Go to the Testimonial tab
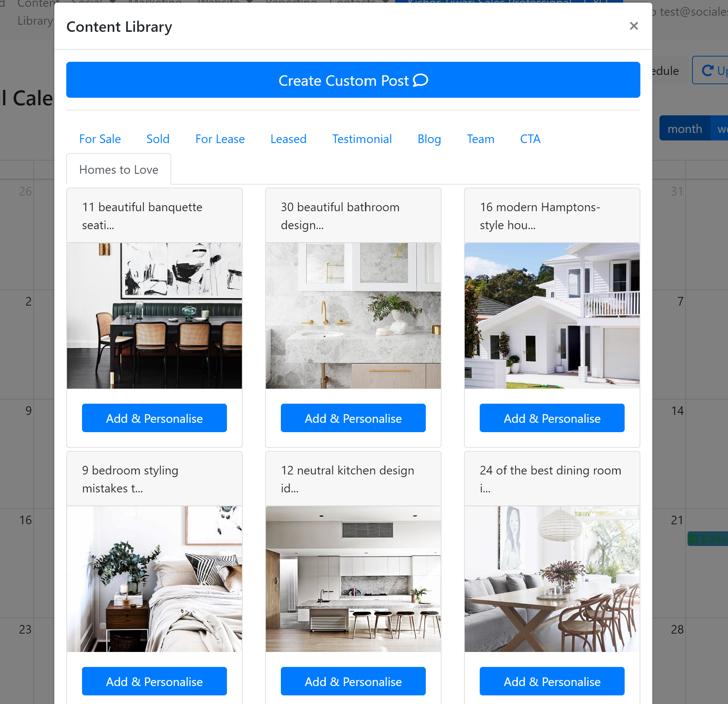This screenshot has height=704, width=728. [362, 139]
